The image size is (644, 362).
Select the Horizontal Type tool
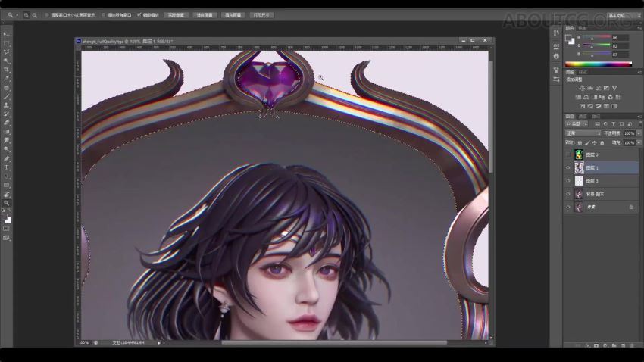coord(6,167)
